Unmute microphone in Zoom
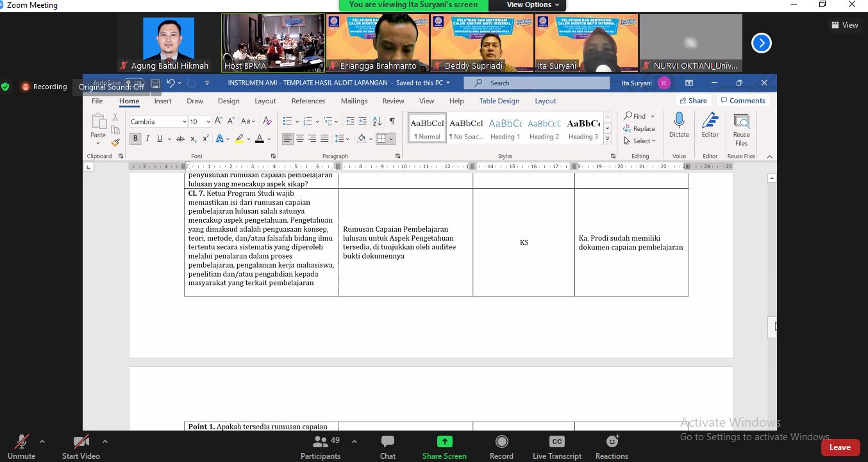This screenshot has height=462, width=868. pos(21,447)
